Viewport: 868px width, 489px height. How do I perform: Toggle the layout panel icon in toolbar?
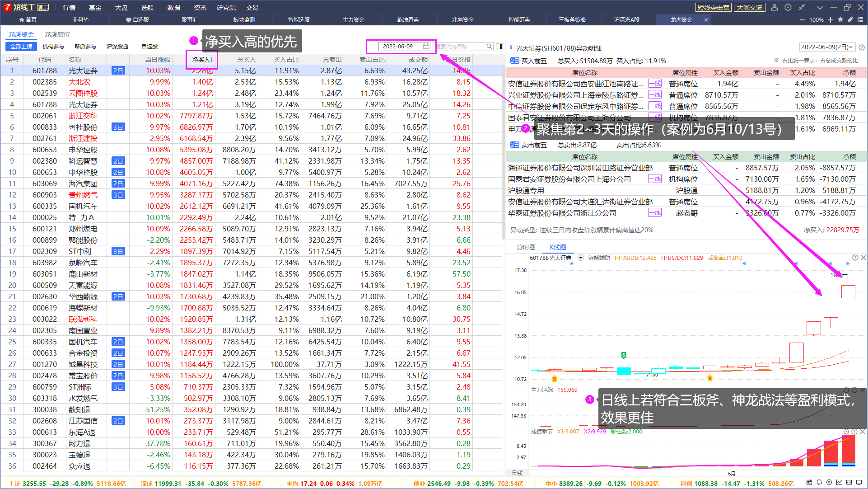(860, 19)
